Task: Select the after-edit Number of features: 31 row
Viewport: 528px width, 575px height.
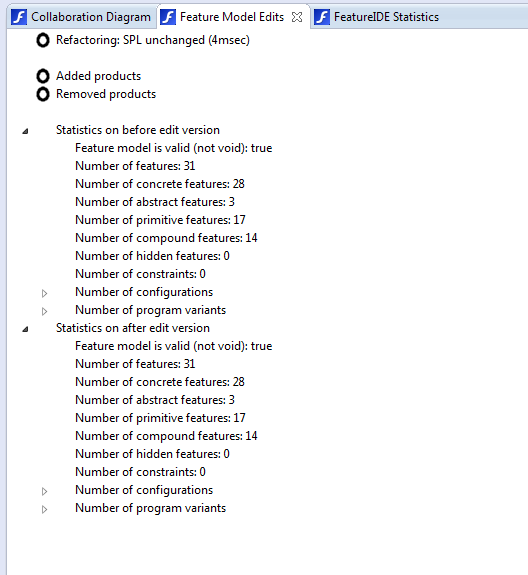Action: 135,364
